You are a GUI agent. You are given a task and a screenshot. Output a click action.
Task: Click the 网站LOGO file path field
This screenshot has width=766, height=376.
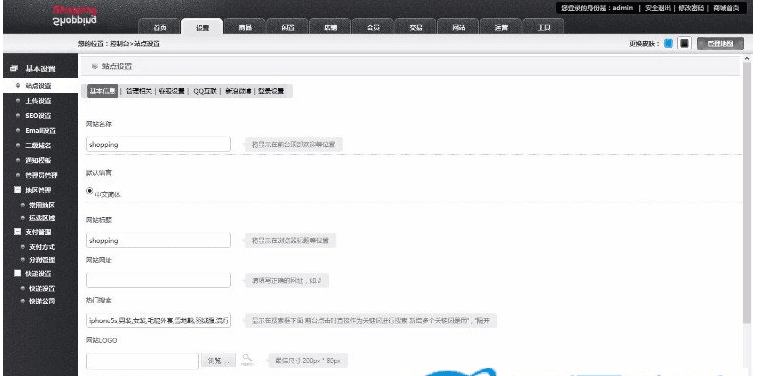click(142, 361)
